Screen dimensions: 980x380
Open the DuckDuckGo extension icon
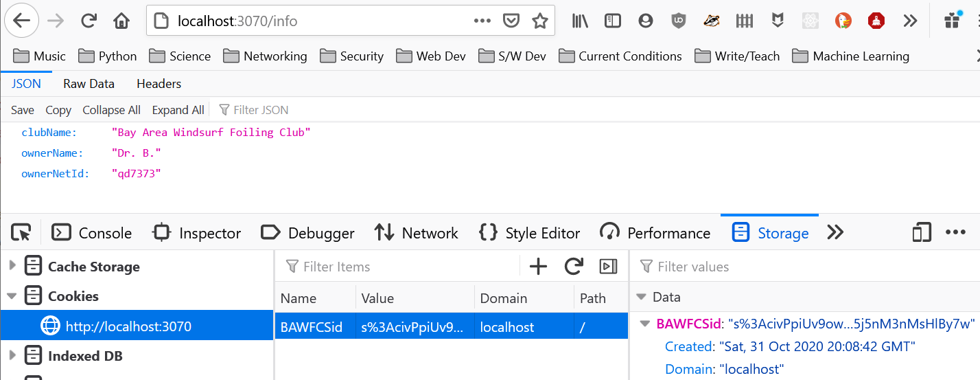point(843,21)
